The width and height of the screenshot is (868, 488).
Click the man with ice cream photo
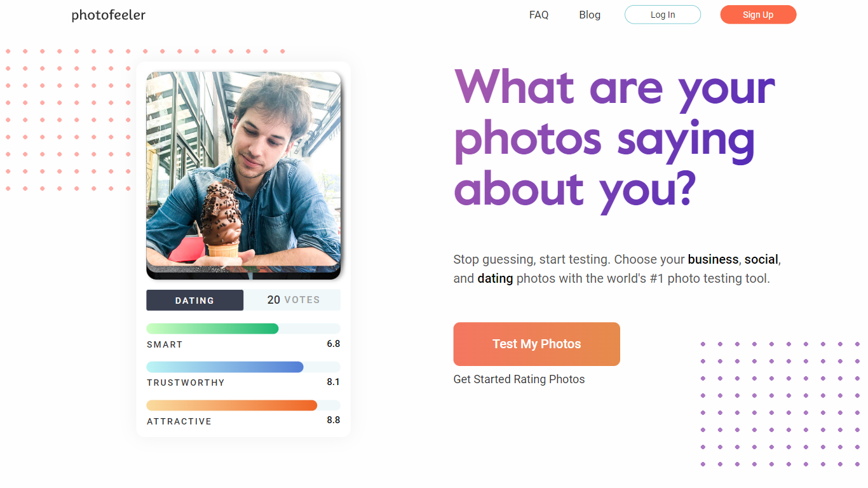tap(243, 172)
